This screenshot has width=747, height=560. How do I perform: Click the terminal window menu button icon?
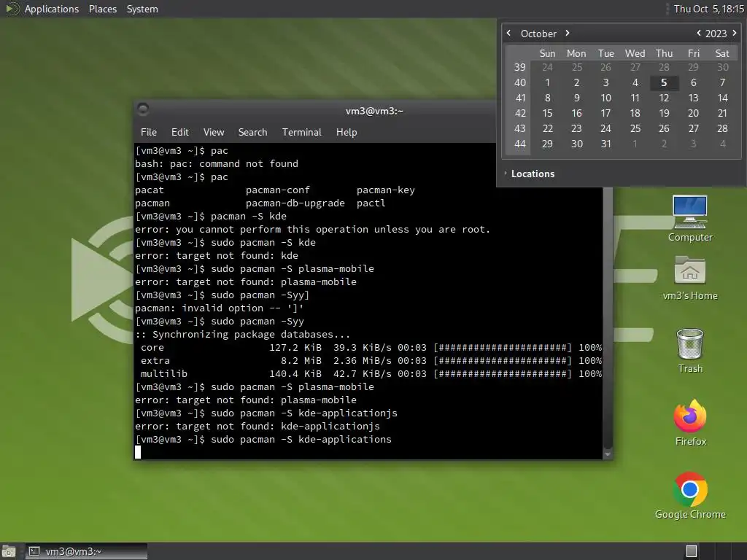143,109
